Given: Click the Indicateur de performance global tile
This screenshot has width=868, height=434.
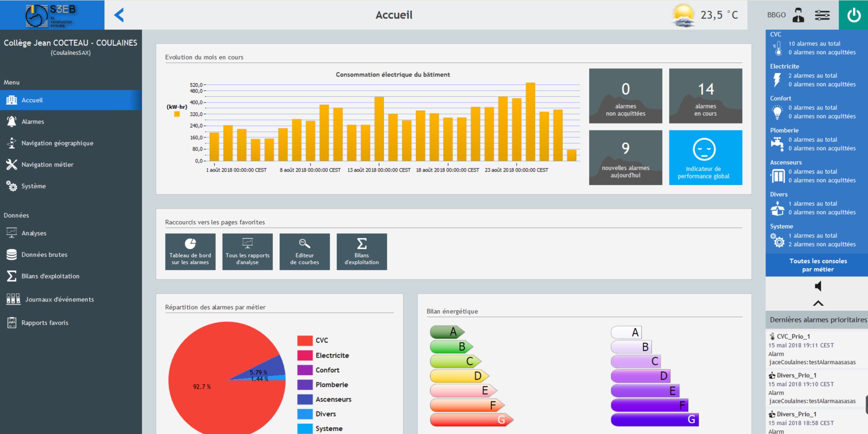Looking at the screenshot, I should pos(705,158).
